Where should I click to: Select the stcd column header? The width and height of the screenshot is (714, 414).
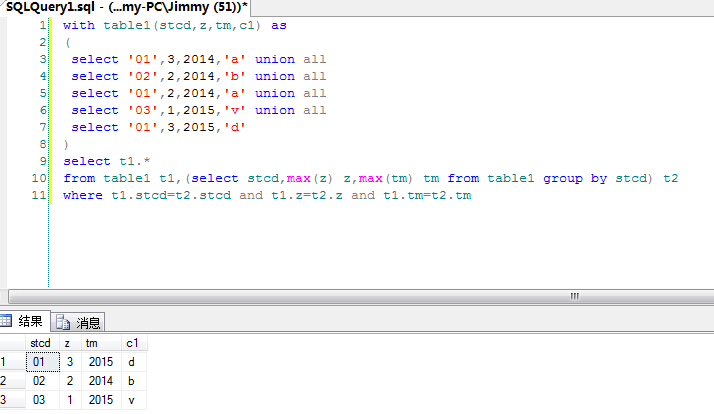42,343
